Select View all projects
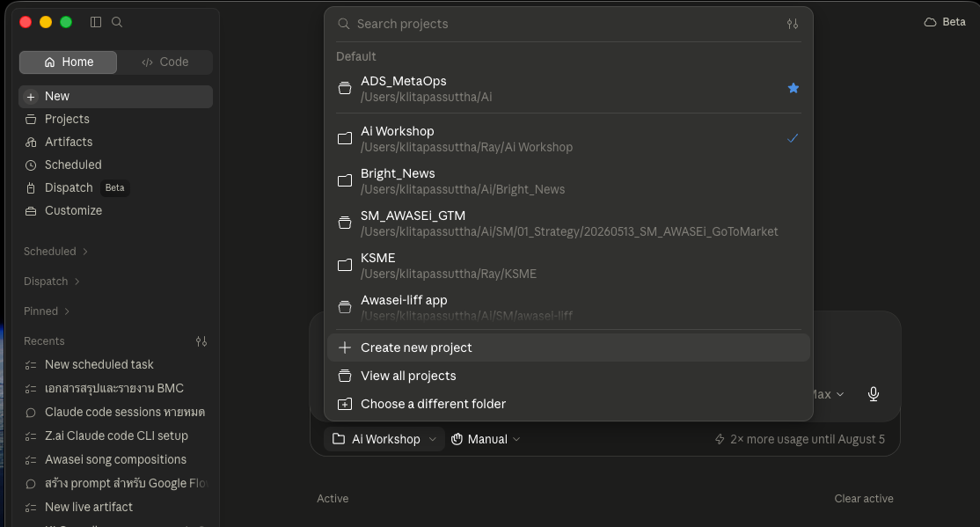The height and width of the screenshot is (527, 980). [x=568, y=376]
